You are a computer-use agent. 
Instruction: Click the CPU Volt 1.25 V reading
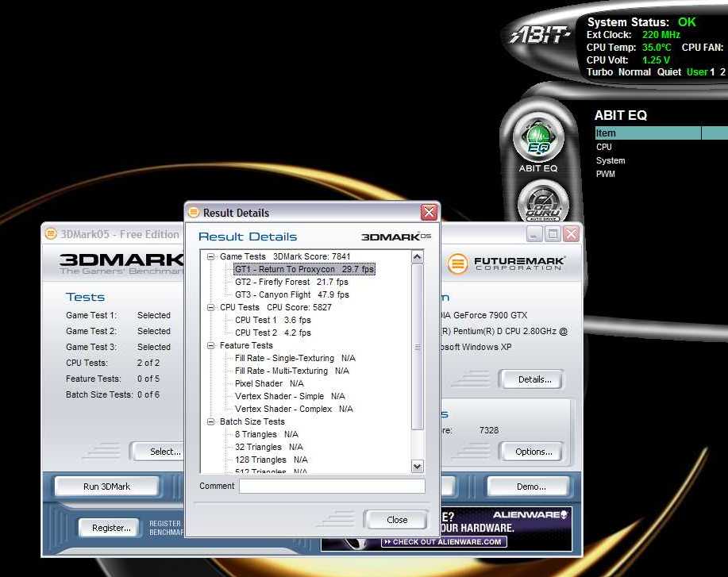[x=656, y=60]
